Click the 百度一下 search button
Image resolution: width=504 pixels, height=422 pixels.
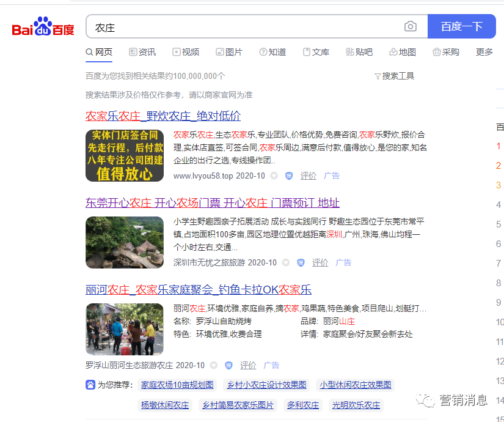[462, 26]
